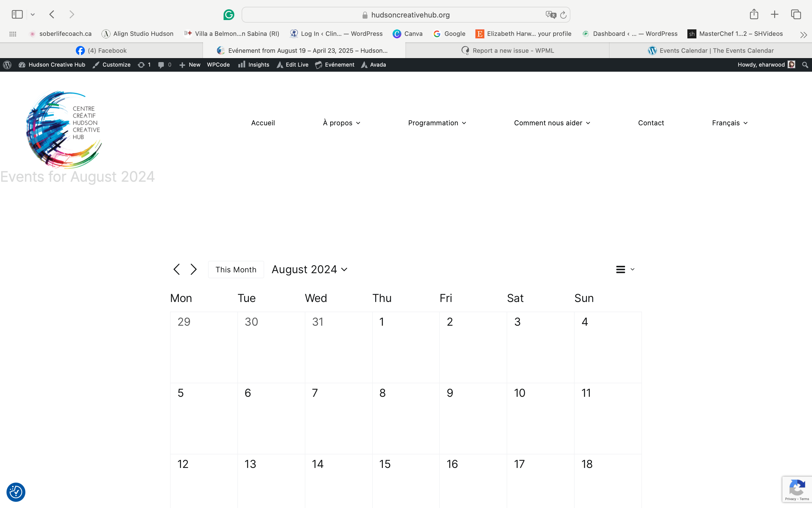812x508 pixels.
Task: Switch to the Report a new issue WPML tab
Action: [x=507, y=51]
